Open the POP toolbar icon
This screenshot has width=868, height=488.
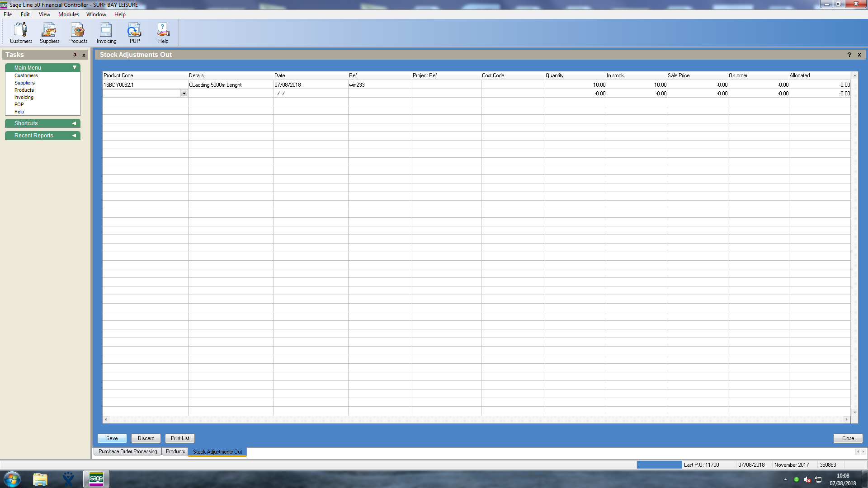click(x=135, y=33)
